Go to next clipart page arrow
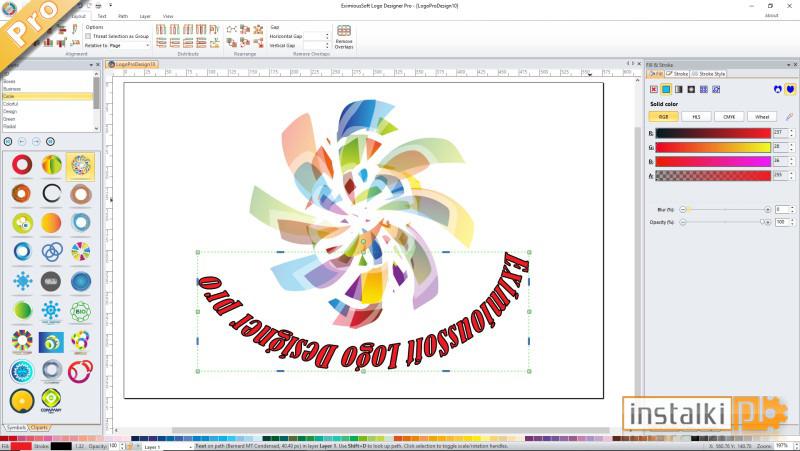 coord(36,141)
